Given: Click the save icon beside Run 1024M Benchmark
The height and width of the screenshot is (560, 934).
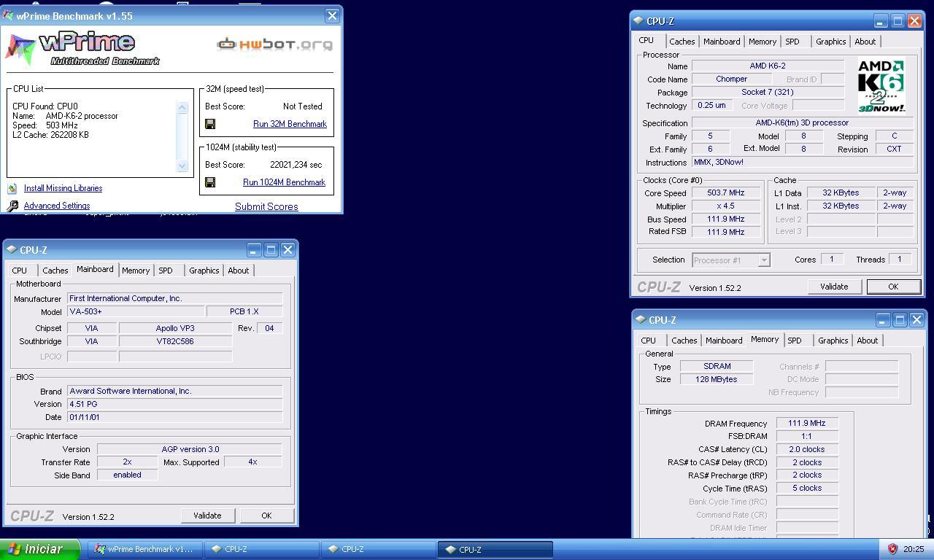Looking at the screenshot, I should [x=210, y=182].
